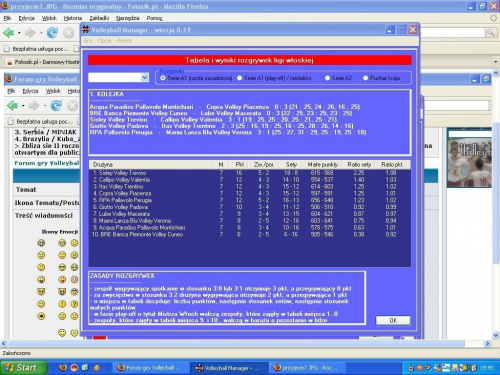
Task: Sort table by the Sety column header
Action: [291, 164]
